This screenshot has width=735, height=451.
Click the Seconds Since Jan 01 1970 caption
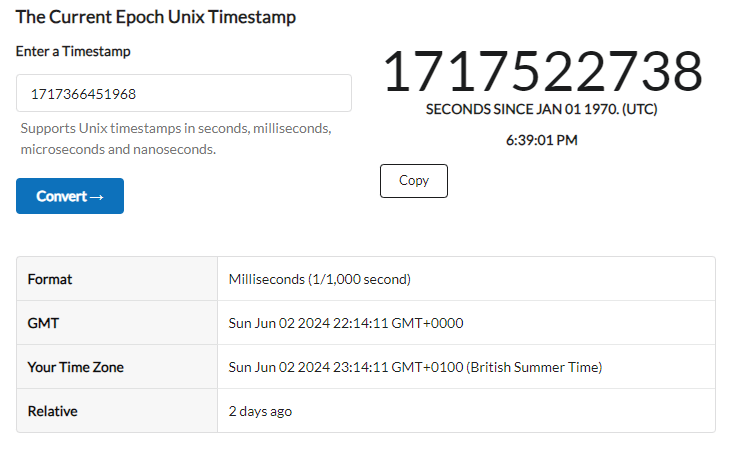pos(542,109)
